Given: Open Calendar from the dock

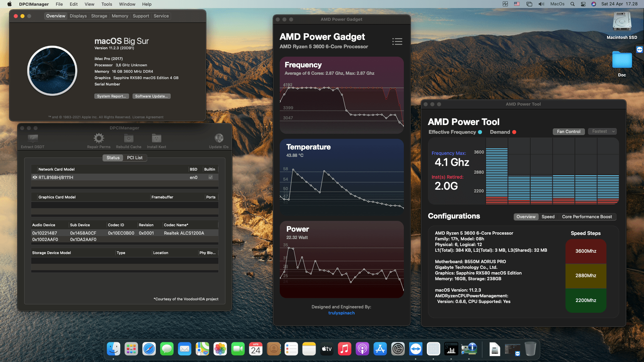Looking at the screenshot, I should tap(256, 349).
